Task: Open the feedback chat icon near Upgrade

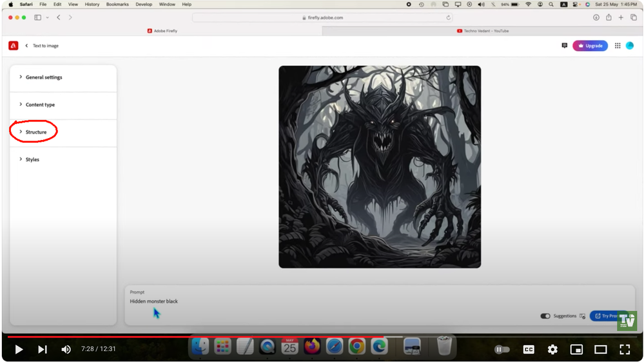Action: (564, 46)
